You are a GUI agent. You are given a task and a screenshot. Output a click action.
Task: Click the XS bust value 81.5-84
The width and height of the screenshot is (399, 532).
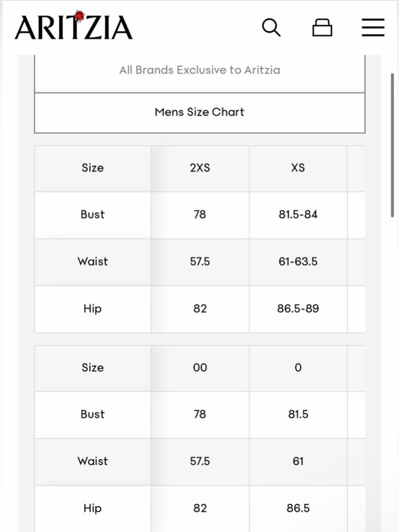(298, 215)
